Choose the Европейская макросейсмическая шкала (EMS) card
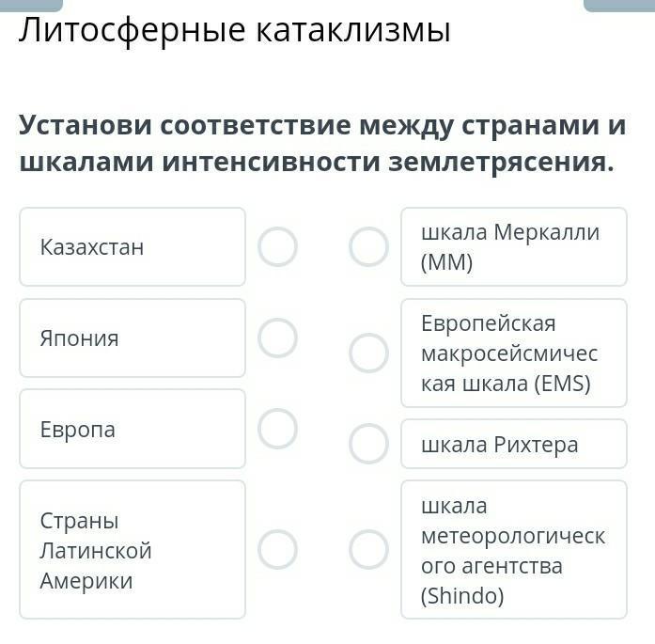Screen dimensions: 655x644 click(513, 353)
